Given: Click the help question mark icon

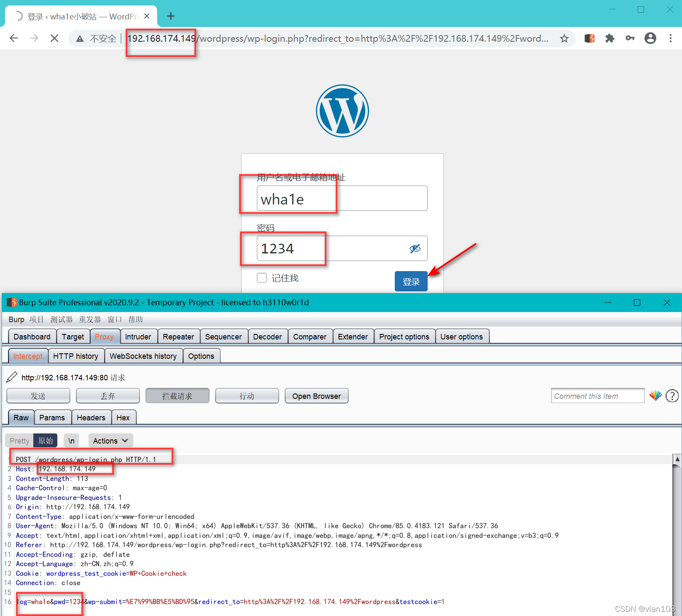Looking at the screenshot, I should pos(672,396).
